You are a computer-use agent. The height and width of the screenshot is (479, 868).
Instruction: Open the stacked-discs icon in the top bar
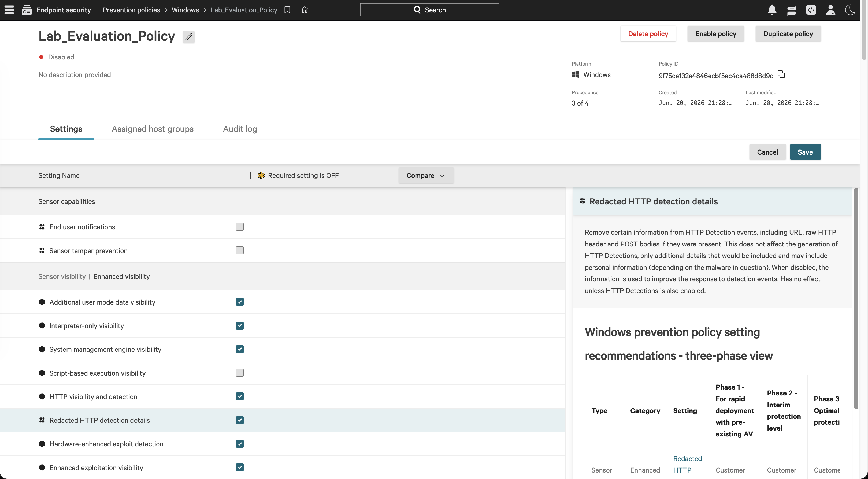[x=792, y=10]
